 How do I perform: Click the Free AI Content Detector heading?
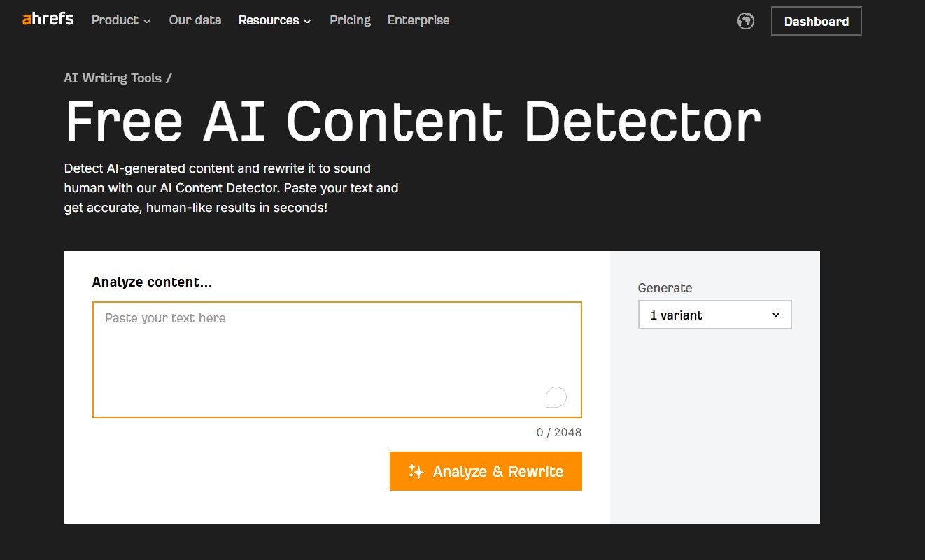point(412,120)
